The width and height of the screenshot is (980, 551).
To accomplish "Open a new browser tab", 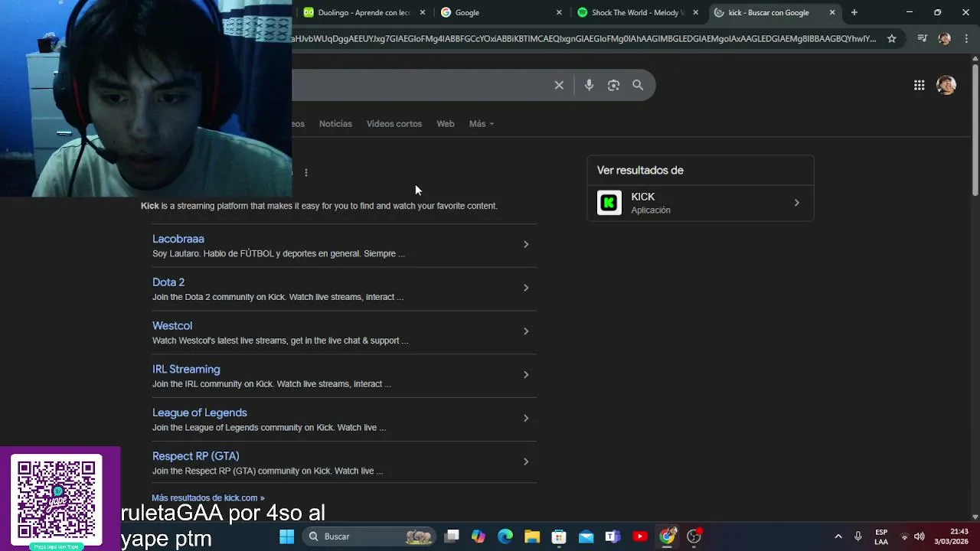I will point(854,12).
